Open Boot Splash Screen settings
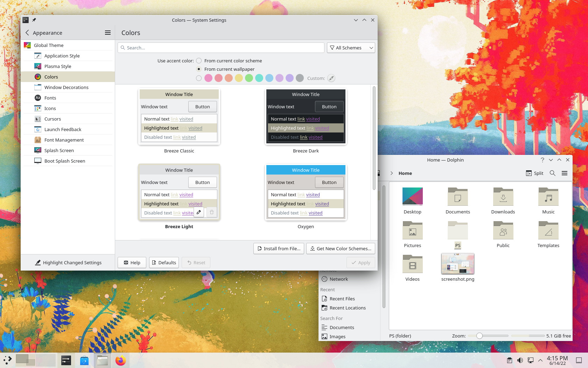This screenshot has height=368, width=588. (x=68, y=161)
